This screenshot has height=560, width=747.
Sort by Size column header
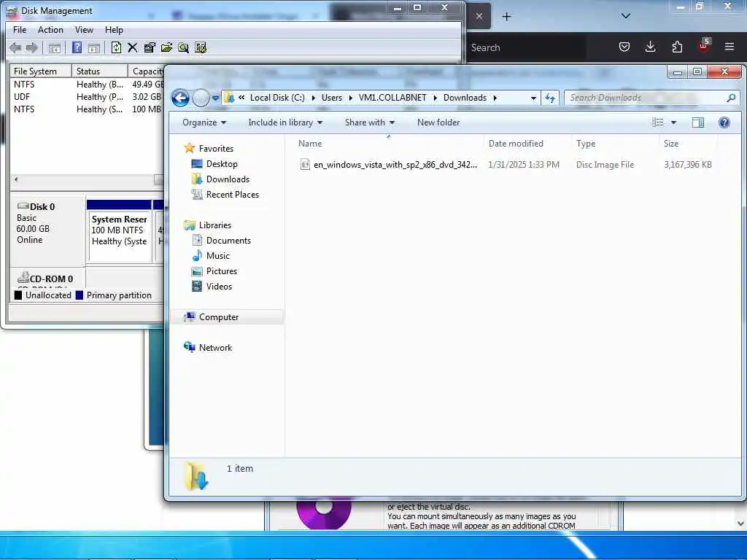[x=688, y=144]
